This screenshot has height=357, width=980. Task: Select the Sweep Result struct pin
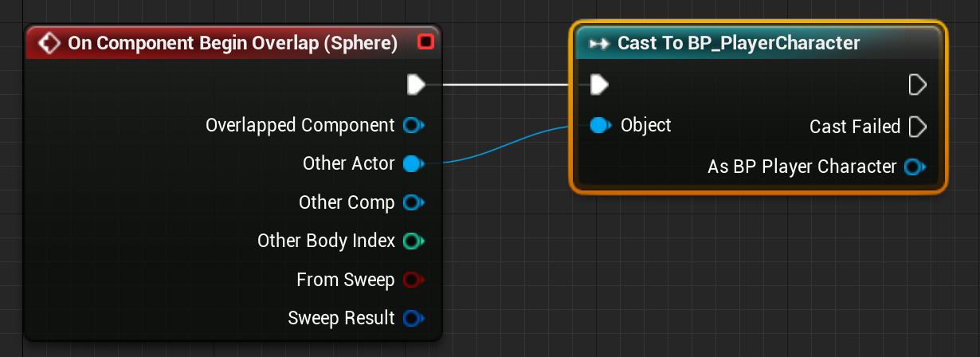(x=412, y=319)
